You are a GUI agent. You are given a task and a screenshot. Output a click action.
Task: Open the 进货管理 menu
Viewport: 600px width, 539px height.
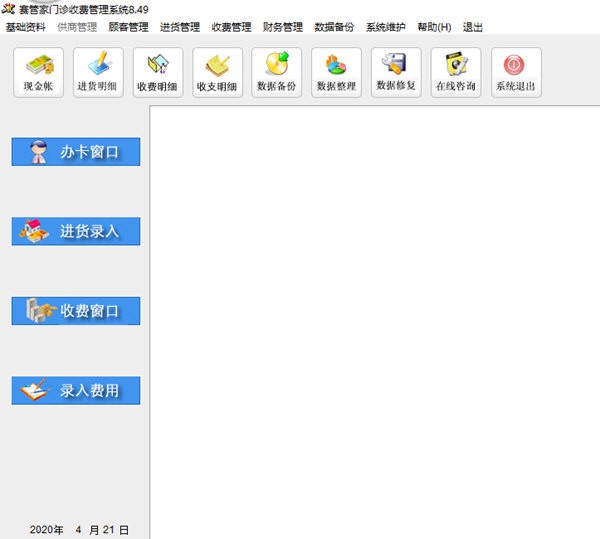180,27
